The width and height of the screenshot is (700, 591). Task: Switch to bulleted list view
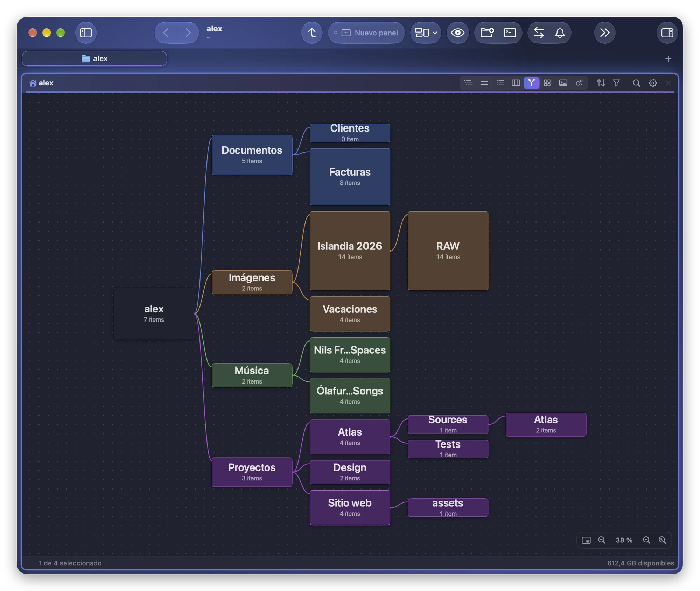pyautogui.click(x=500, y=83)
